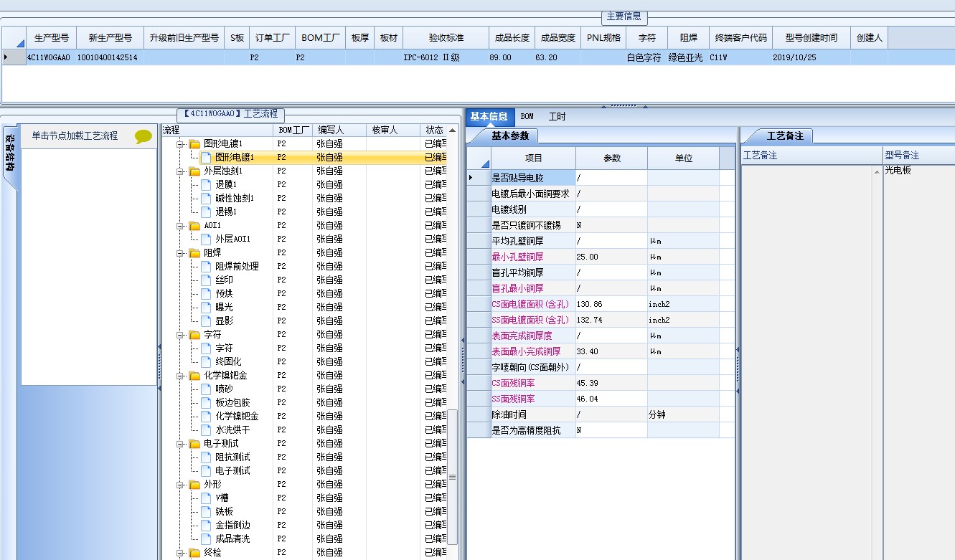Collapse the 字符 folder tree node
The height and width of the screenshot is (560, 955).
[180, 335]
